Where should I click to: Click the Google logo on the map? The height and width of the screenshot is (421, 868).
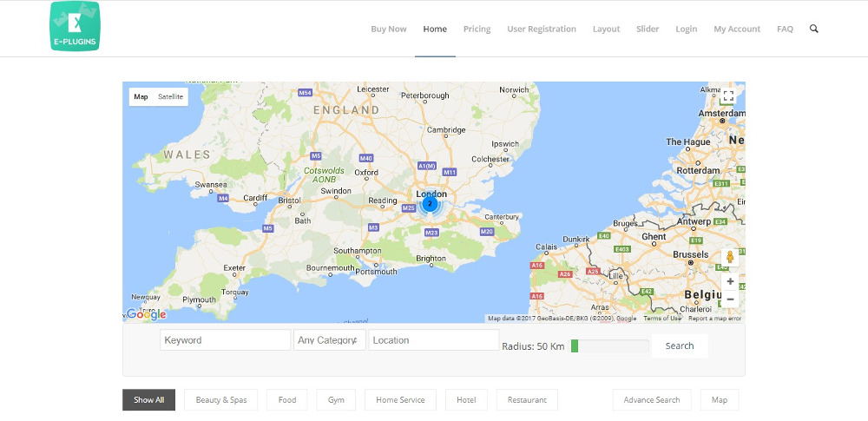(146, 314)
